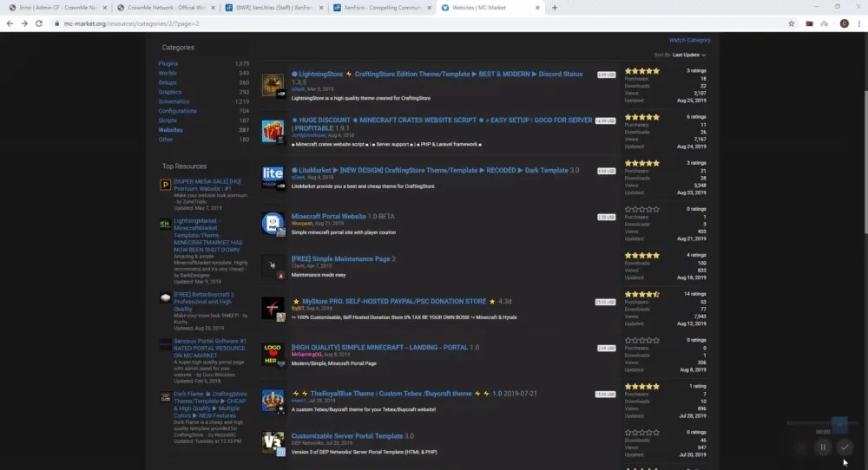The height and width of the screenshot is (470, 868).
Task: Open the red gift box Crates script thumbnail
Action: 273,131
